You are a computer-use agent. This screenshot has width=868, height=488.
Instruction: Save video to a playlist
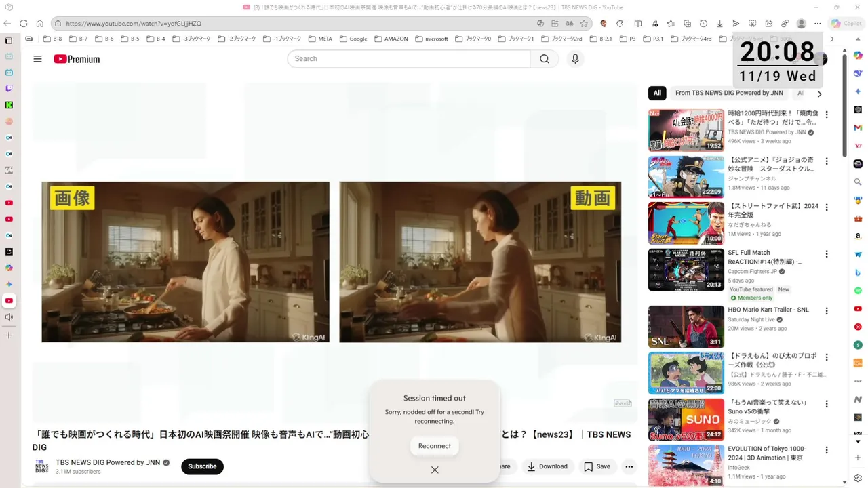(597, 466)
